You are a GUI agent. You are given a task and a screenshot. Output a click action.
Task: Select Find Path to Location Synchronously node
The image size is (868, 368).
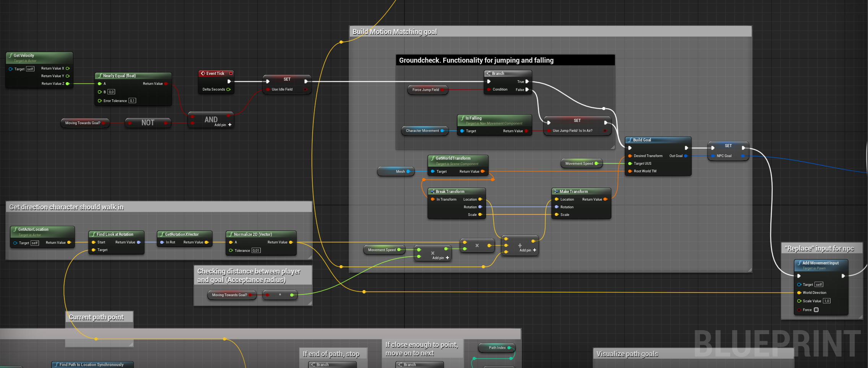point(92,365)
